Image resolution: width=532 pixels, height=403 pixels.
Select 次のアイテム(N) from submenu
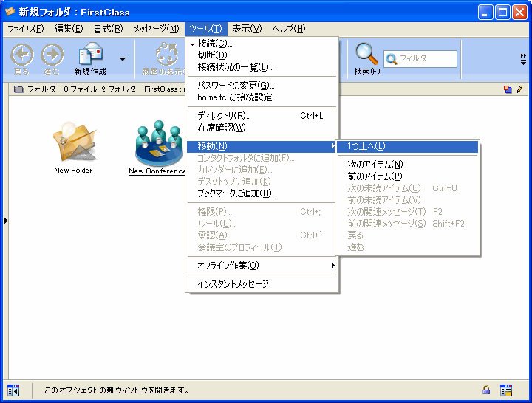[x=375, y=165]
